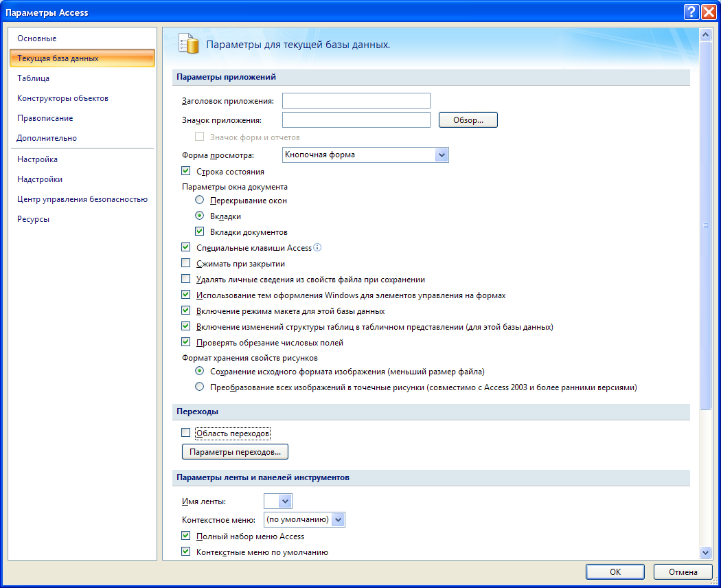The width and height of the screenshot is (721, 588).
Task: Click the Значок приложения text field
Action: (x=356, y=120)
